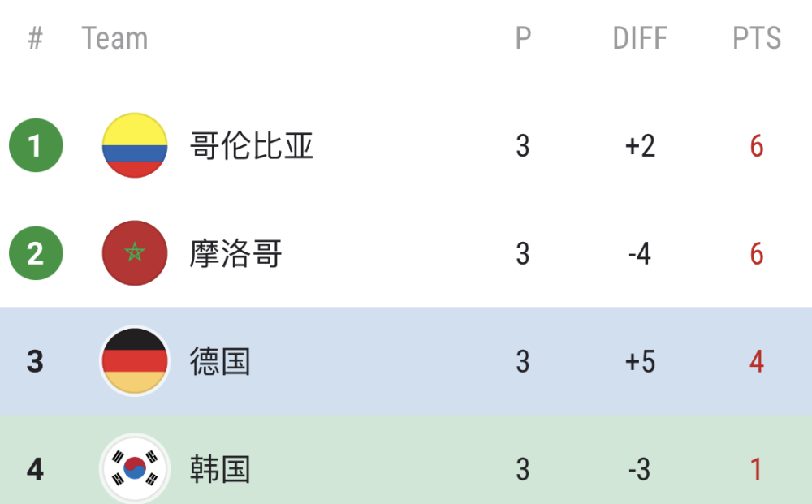Open team 韩国 from standings
Screen dimensions: 812x504
[220, 469]
